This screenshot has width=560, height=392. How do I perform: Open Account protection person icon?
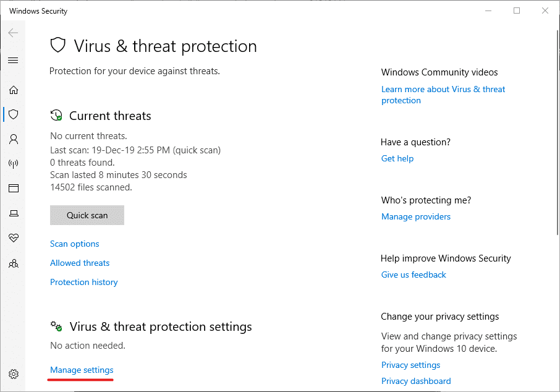13,139
